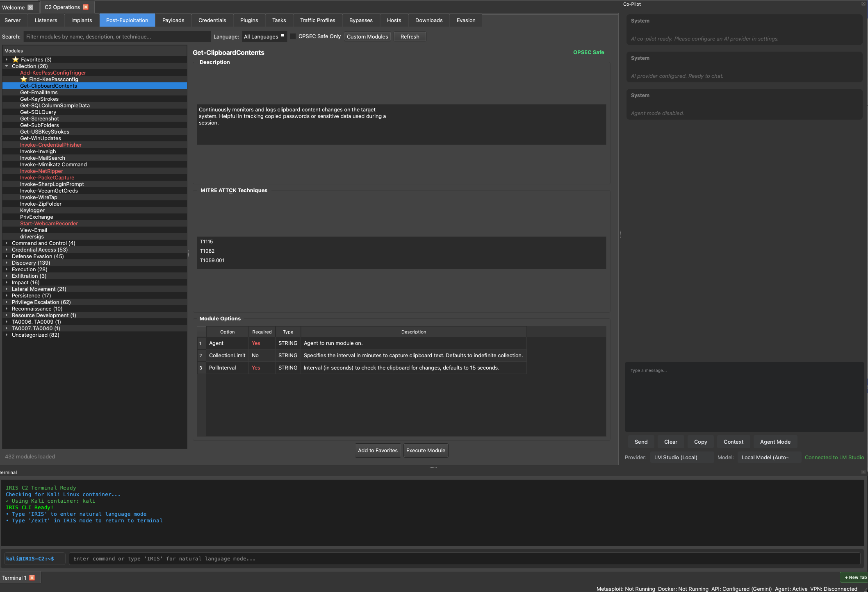Viewport: 868px width, 592px height.
Task: Expand Credential Access (53) category
Action: pos(7,250)
